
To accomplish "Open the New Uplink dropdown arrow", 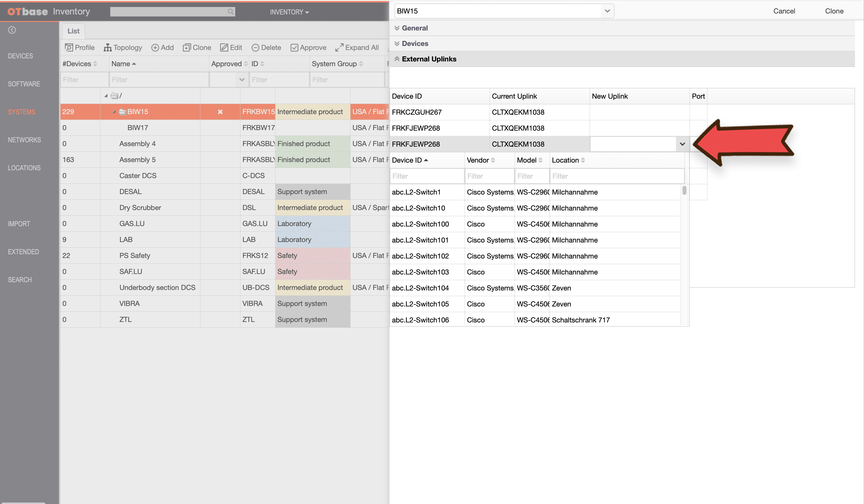I will (682, 144).
